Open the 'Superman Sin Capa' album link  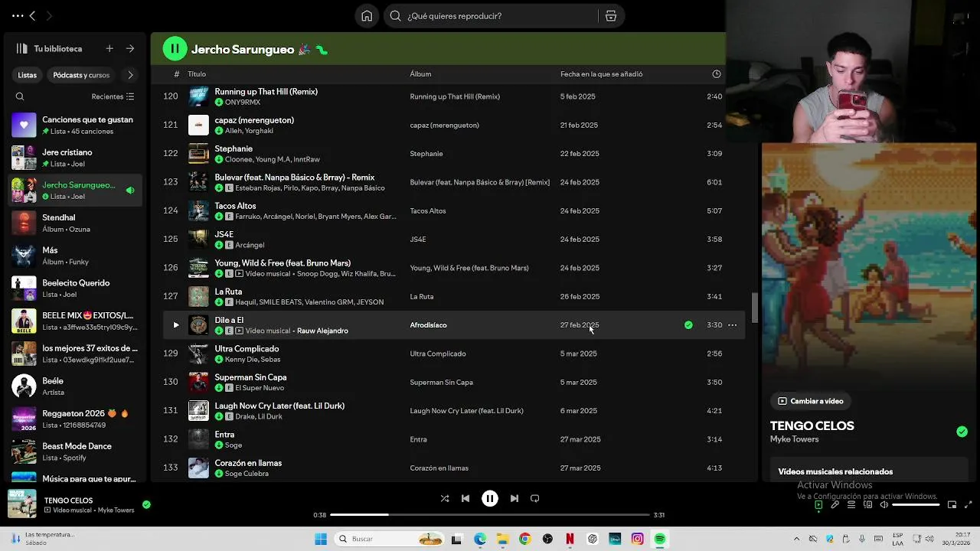tap(441, 382)
